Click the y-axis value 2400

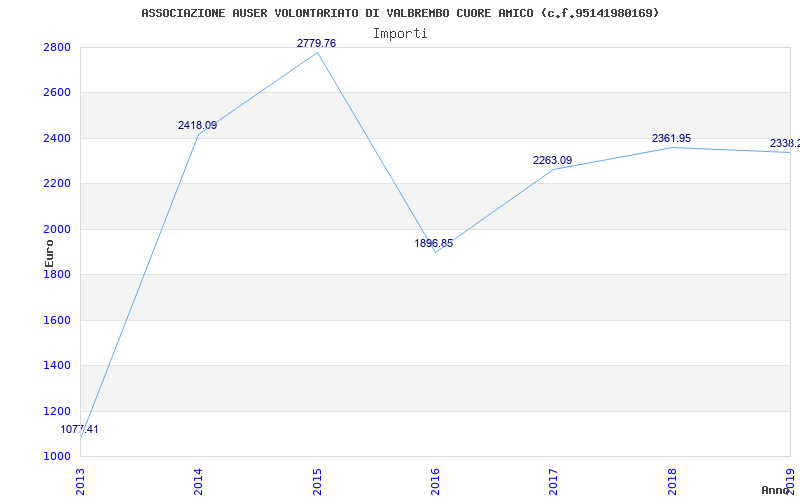click(57, 138)
